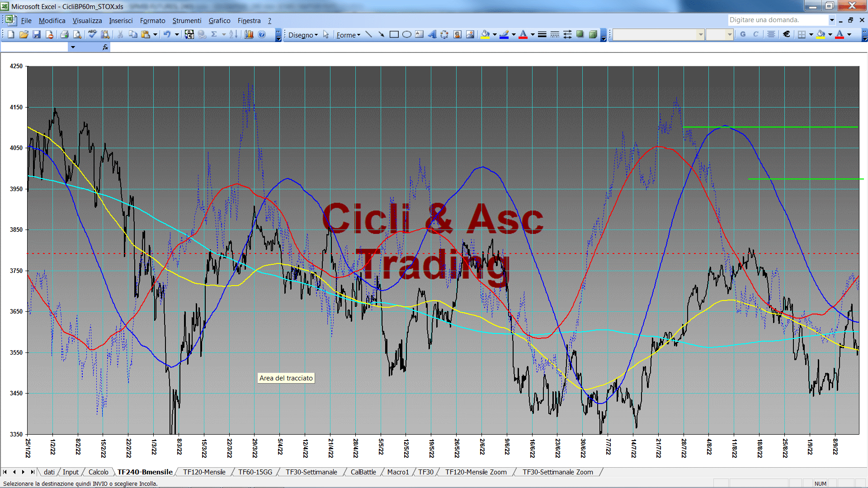Open the Strumenti menu
This screenshot has height=488, width=868.
[187, 21]
